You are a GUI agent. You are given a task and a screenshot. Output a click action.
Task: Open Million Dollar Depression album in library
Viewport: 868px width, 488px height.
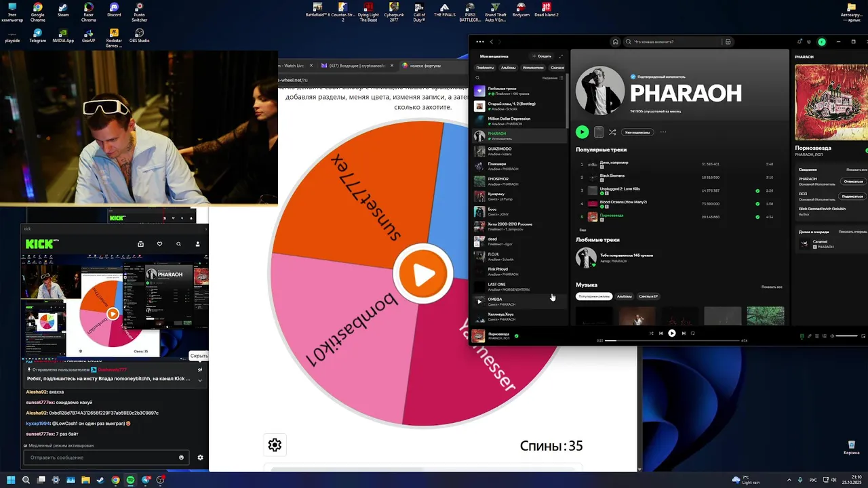(x=519, y=121)
